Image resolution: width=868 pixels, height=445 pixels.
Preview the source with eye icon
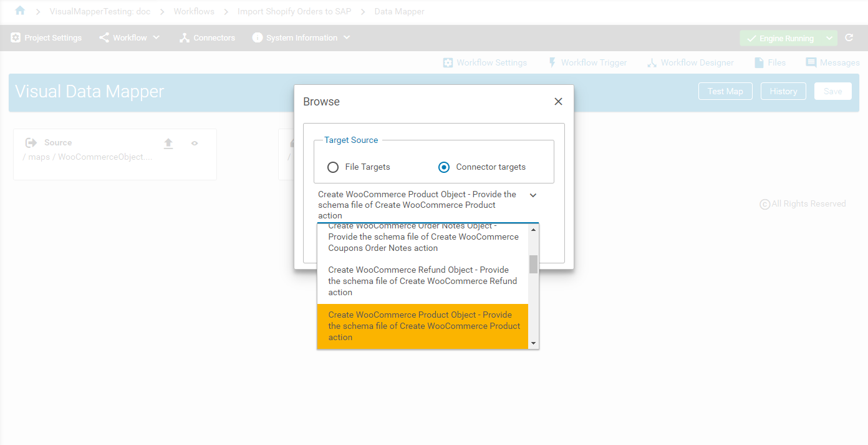point(195,144)
